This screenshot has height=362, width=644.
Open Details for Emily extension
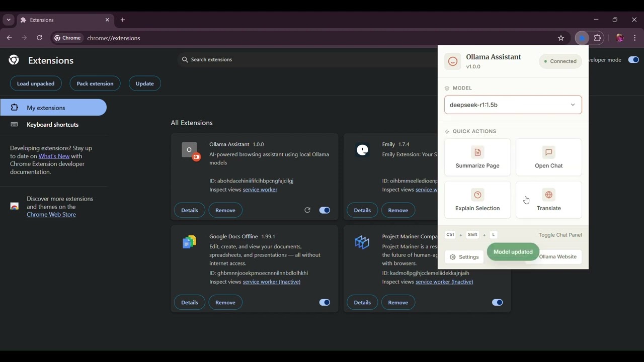pos(362,210)
